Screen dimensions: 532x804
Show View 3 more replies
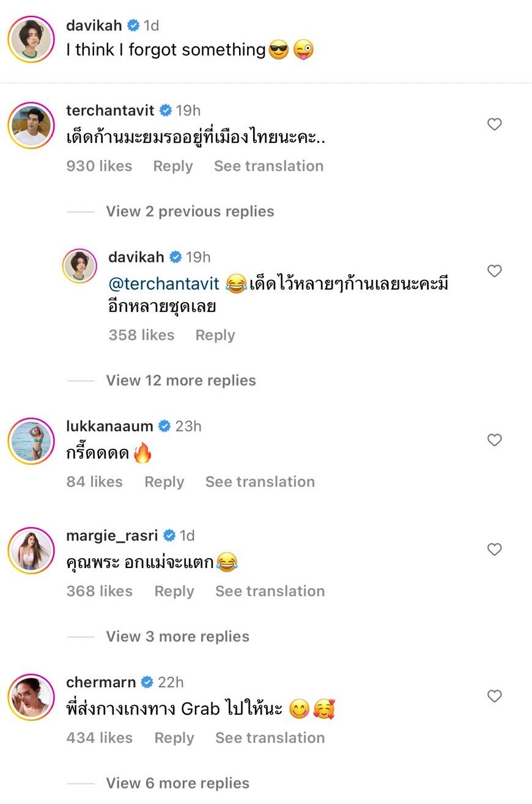(x=177, y=636)
